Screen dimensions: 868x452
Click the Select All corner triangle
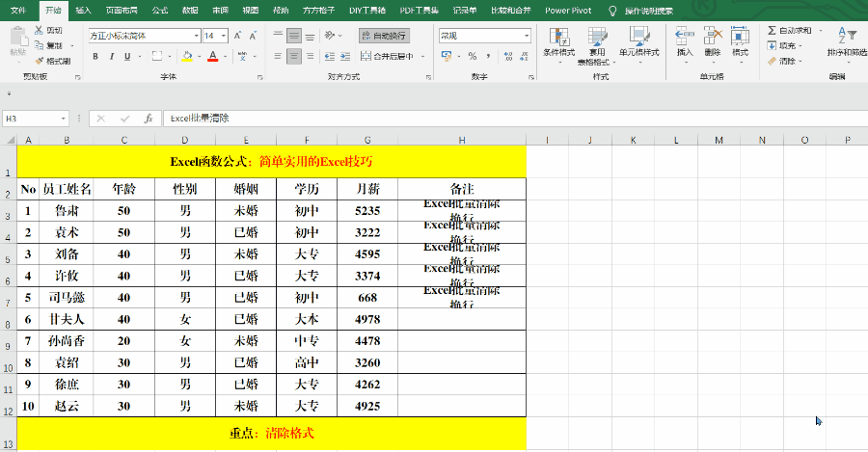click(10, 140)
